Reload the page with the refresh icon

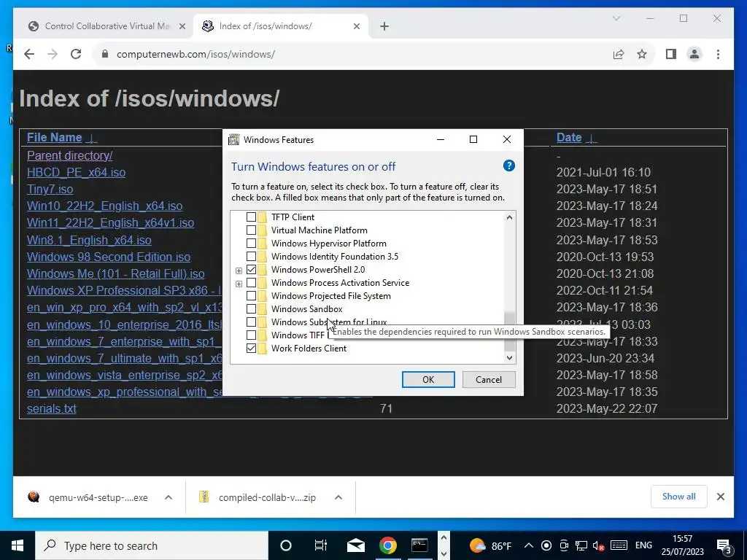click(x=76, y=54)
